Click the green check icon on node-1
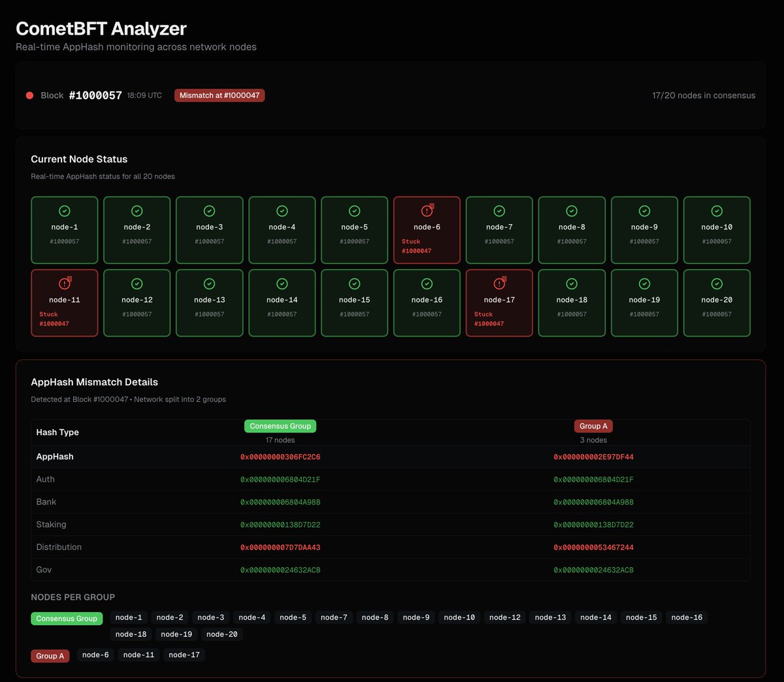The height and width of the screenshot is (682, 784). 65,211
